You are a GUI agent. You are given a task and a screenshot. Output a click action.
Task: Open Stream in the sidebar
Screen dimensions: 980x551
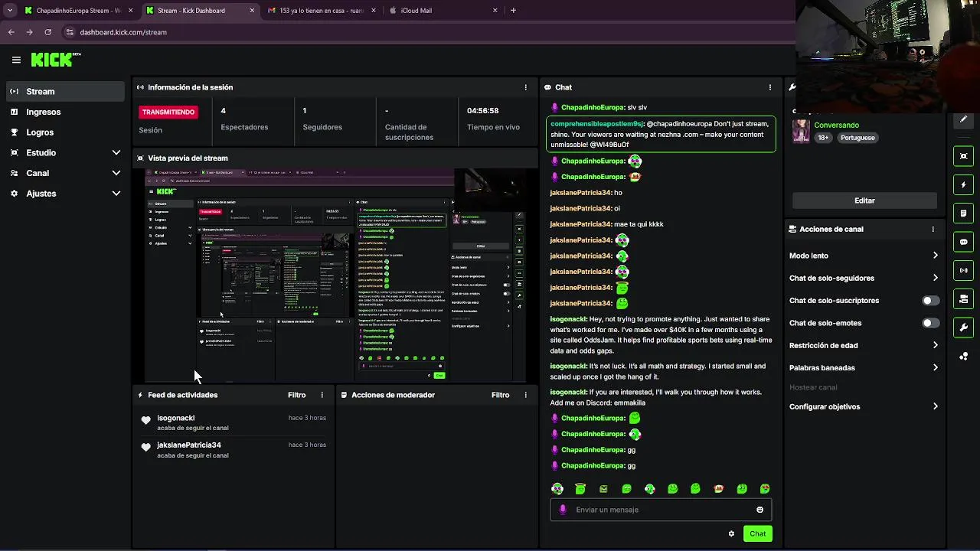[x=65, y=91]
